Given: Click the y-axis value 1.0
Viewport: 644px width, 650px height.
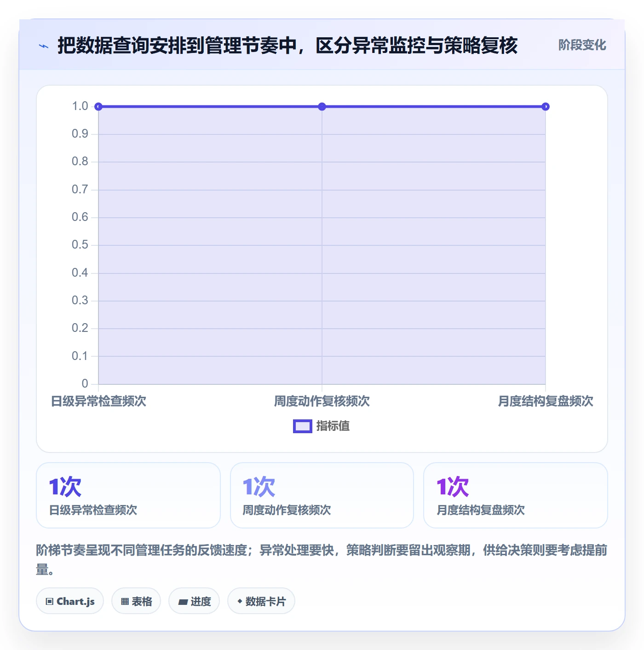Looking at the screenshot, I should (80, 106).
